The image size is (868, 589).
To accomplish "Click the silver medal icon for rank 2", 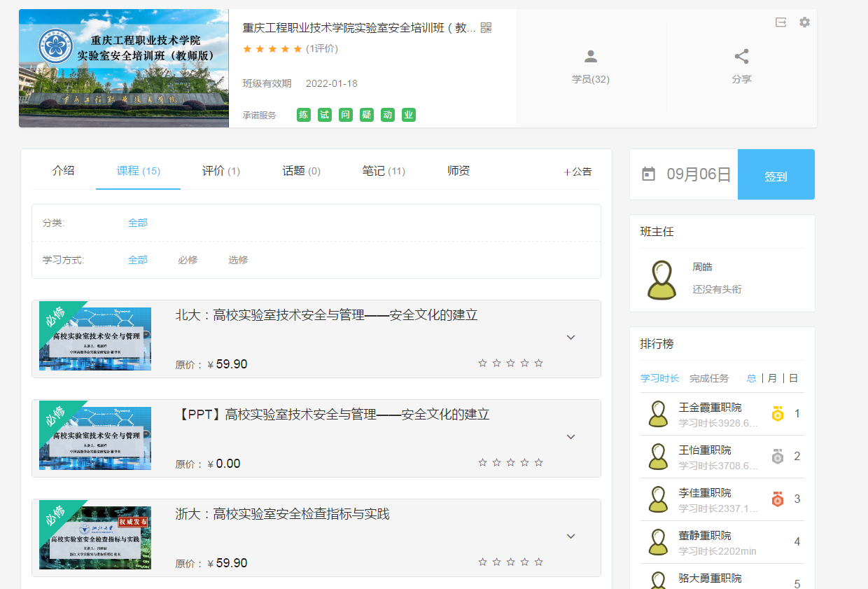I will [x=778, y=457].
